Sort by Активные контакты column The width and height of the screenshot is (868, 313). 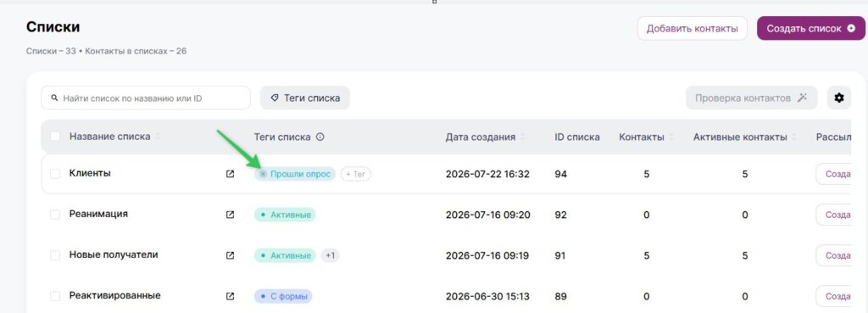click(x=794, y=137)
